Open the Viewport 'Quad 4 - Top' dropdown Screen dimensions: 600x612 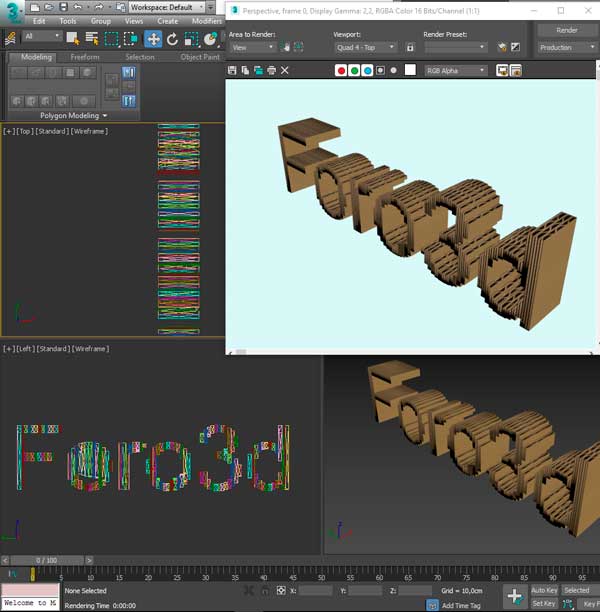coord(365,48)
